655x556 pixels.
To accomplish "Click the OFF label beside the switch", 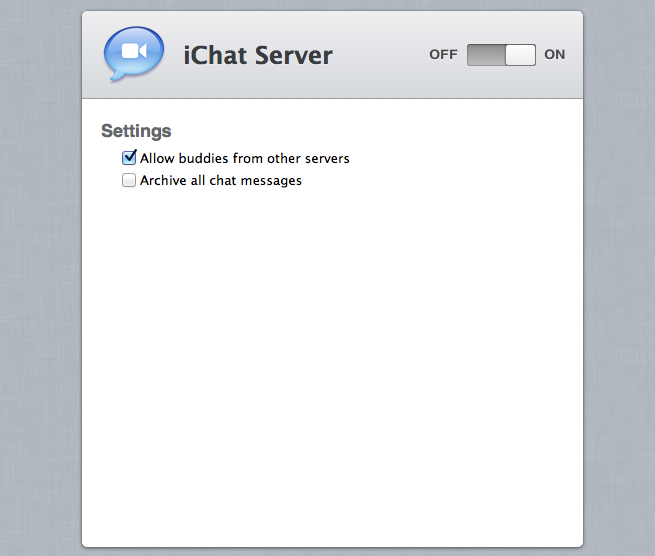I will [x=443, y=55].
